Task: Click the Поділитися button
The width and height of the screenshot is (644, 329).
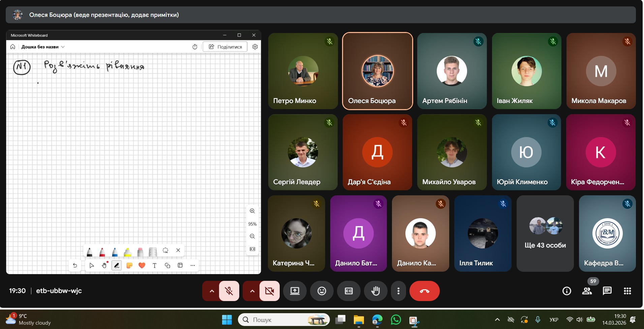Action: [225, 47]
